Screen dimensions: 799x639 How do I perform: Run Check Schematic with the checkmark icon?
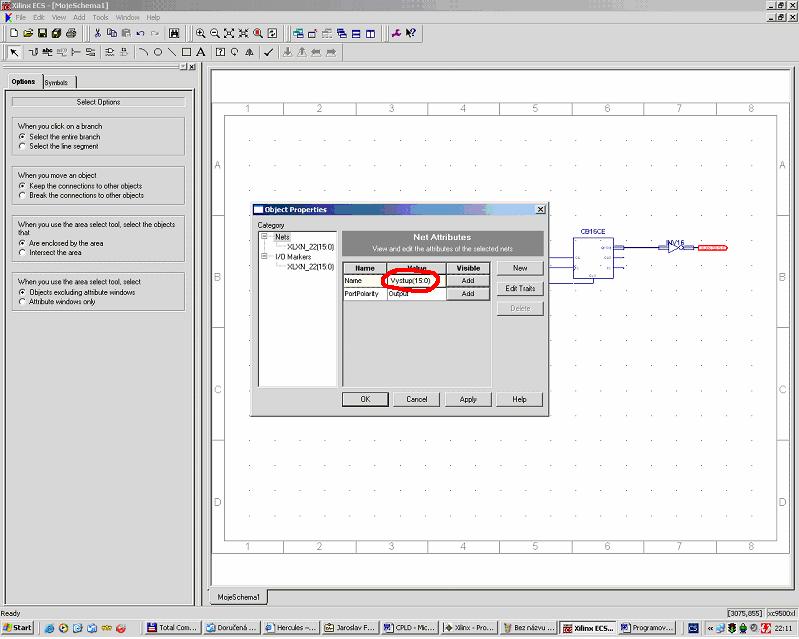(269, 52)
